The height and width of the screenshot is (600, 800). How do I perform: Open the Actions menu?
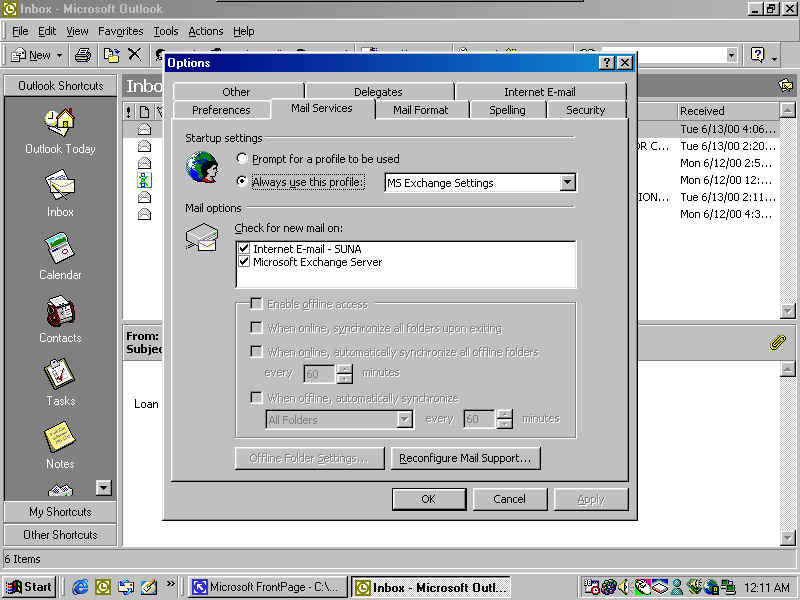click(206, 31)
